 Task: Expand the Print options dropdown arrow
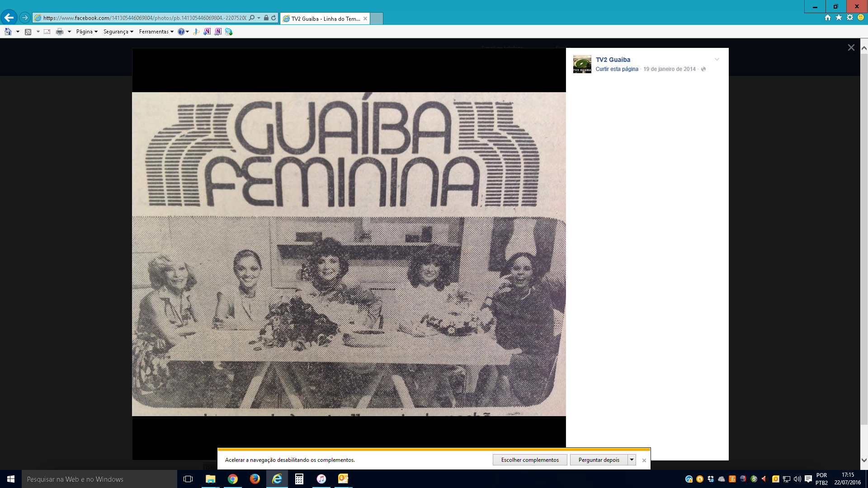click(x=69, y=32)
